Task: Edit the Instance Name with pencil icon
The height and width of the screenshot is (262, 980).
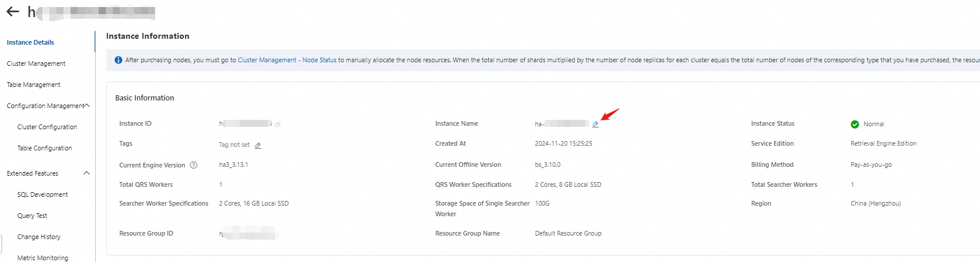Action: click(x=595, y=124)
